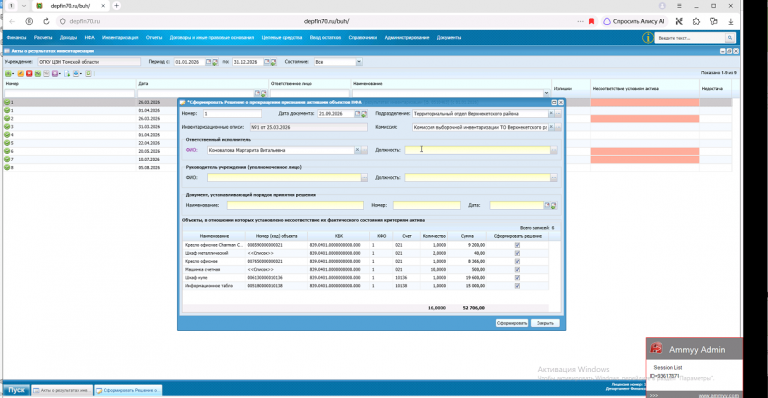Open the Финансы menu

click(x=17, y=38)
